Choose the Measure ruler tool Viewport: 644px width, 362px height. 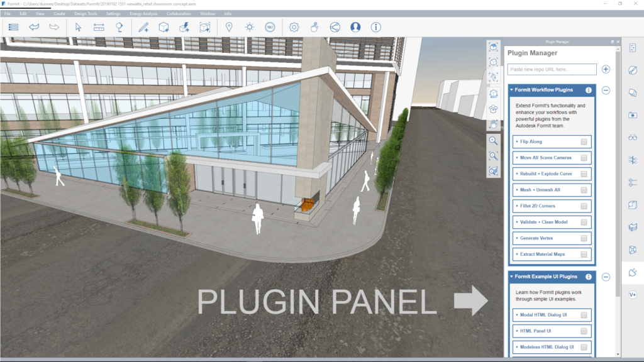(99, 27)
